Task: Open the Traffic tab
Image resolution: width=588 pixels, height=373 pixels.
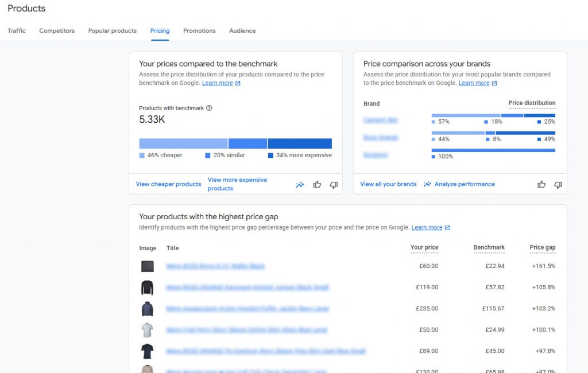Action: [17, 31]
